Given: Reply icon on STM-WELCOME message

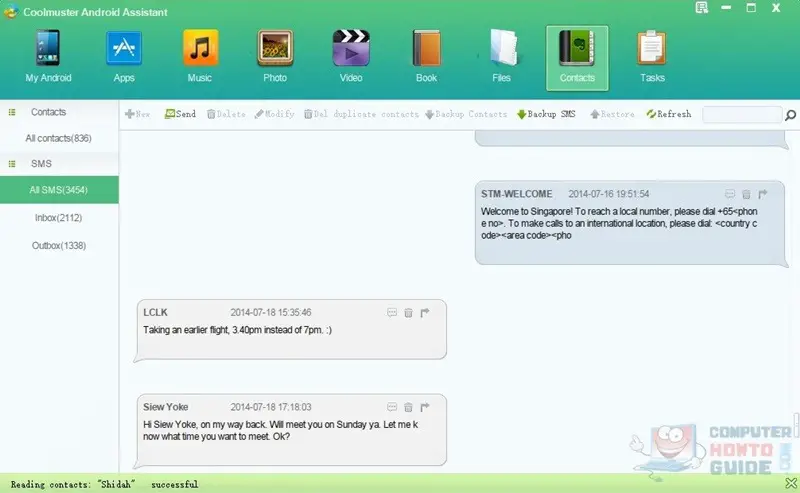Looking at the screenshot, I should [730, 194].
